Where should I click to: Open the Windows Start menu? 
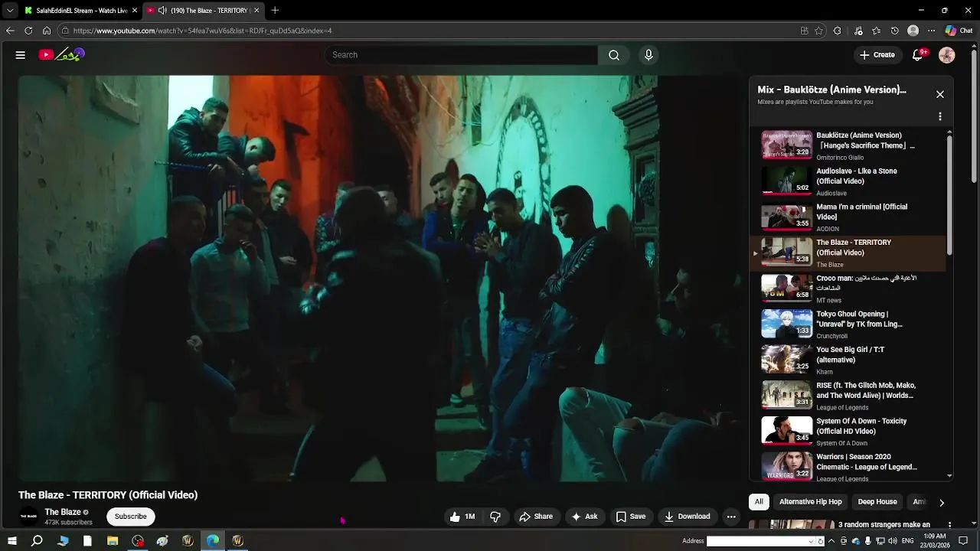click(12, 541)
